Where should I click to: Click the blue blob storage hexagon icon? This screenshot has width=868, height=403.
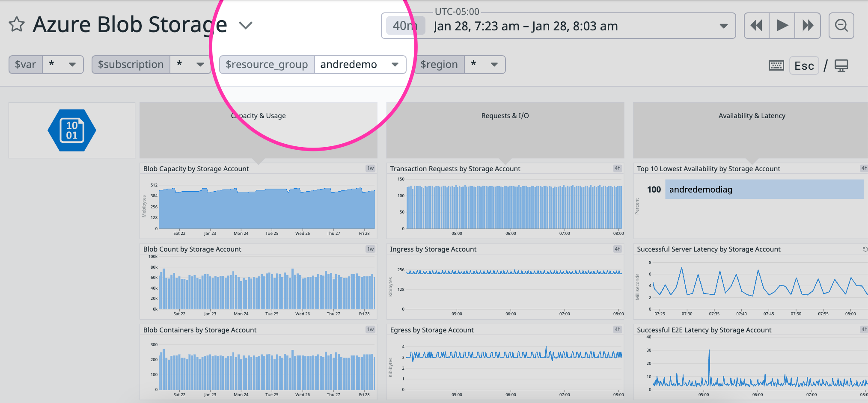pos(71,130)
